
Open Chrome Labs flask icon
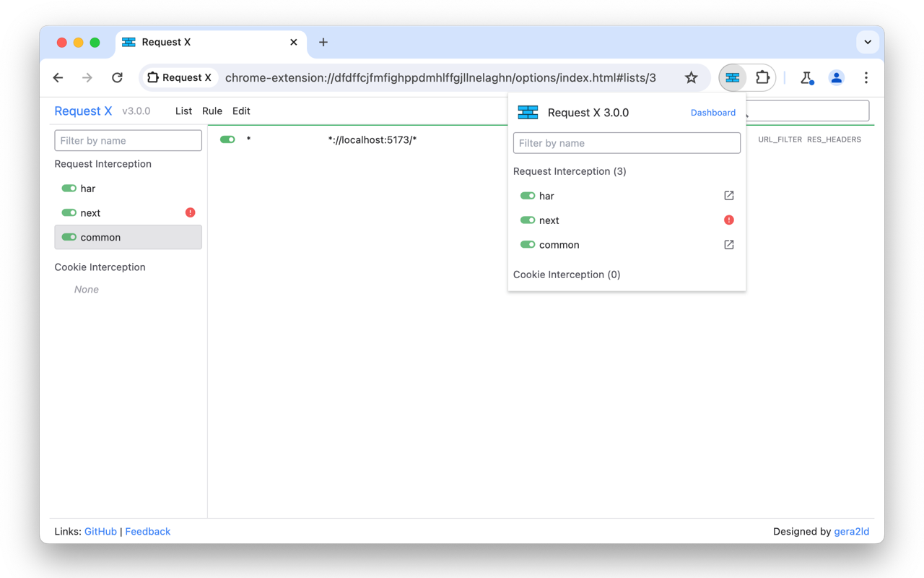pyautogui.click(x=807, y=77)
